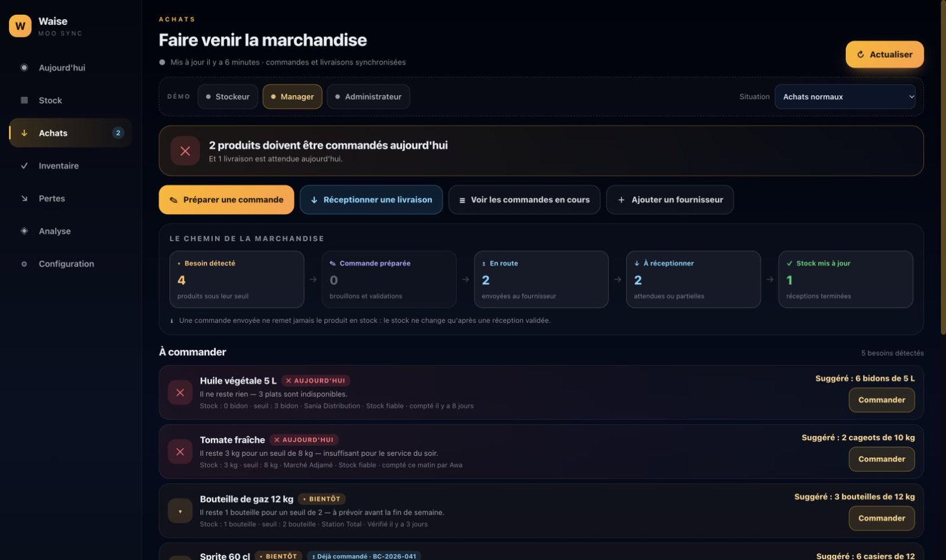The width and height of the screenshot is (946, 560).
Task: Click Réceptionner une livraison button
Action: point(371,200)
